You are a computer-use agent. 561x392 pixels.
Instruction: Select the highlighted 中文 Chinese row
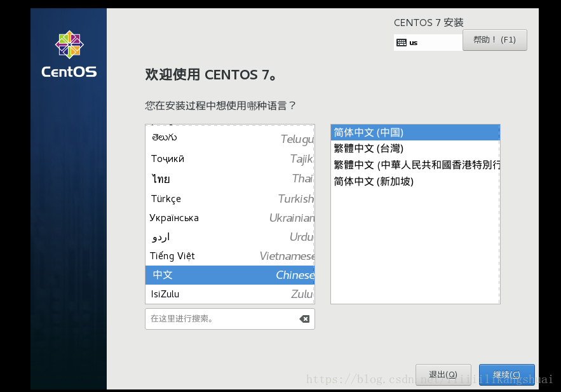click(230, 275)
